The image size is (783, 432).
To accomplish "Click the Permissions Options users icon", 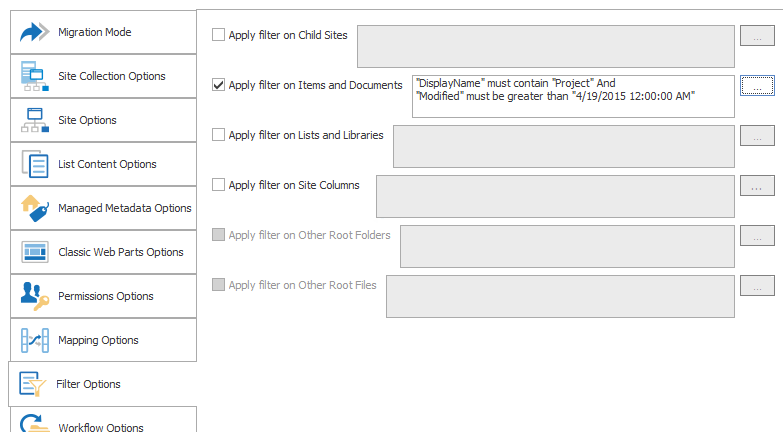I will pos(35,296).
